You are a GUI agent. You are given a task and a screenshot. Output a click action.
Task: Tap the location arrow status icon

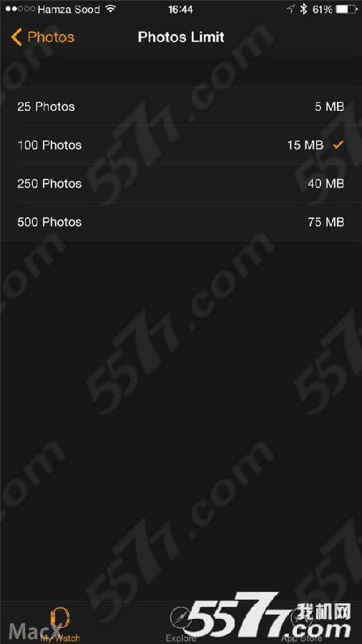tap(291, 9)
